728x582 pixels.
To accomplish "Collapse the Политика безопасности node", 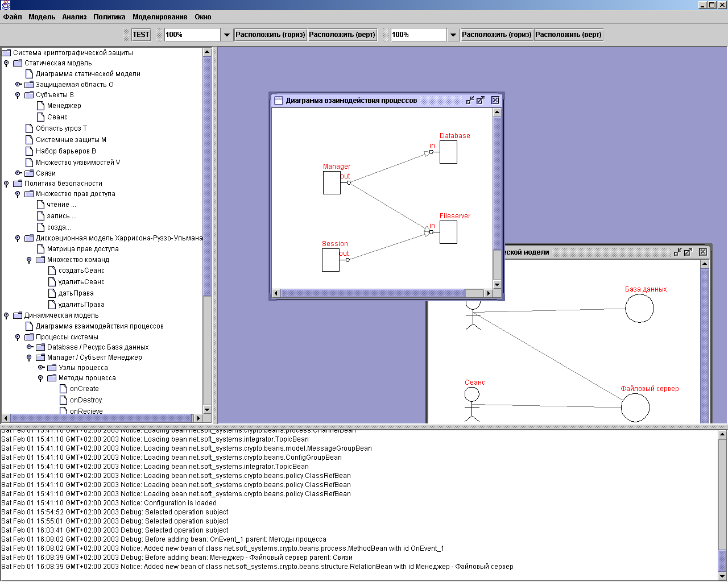I will pos(6,184).
